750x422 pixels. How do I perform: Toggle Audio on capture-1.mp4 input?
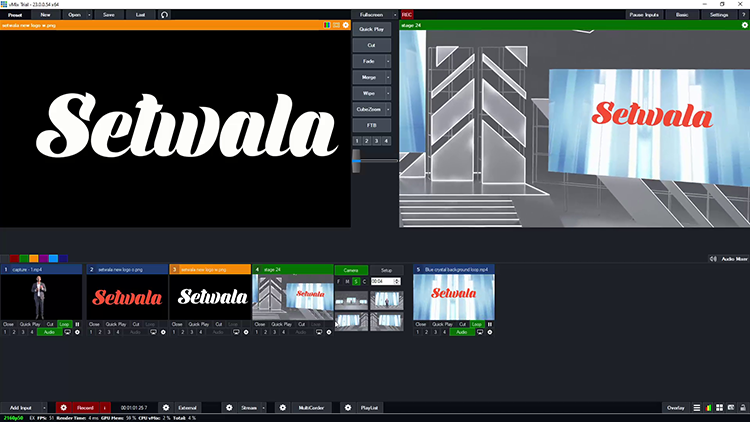47,331
